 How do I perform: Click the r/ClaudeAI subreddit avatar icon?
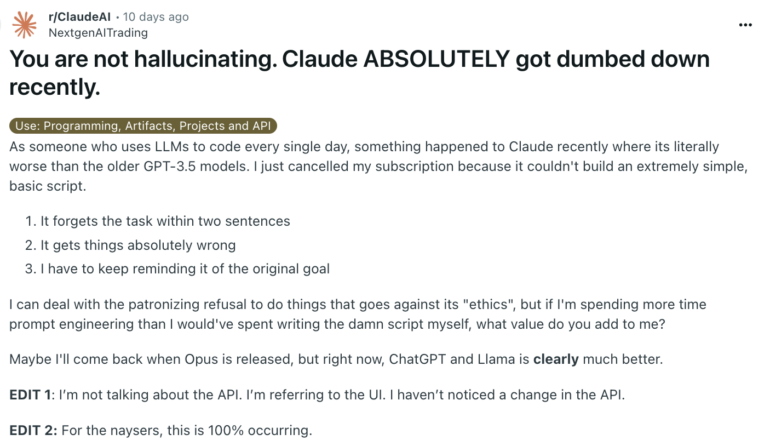coord(24,24)
